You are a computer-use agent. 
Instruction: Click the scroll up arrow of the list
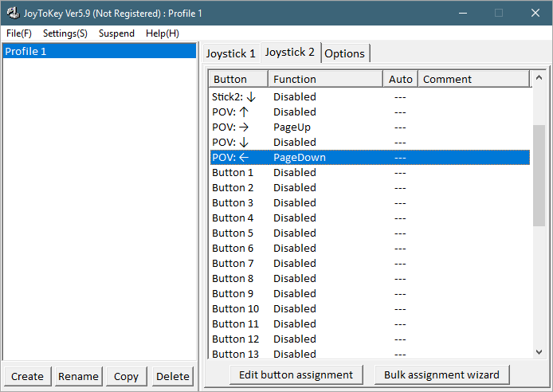click(x=539, y=78)
